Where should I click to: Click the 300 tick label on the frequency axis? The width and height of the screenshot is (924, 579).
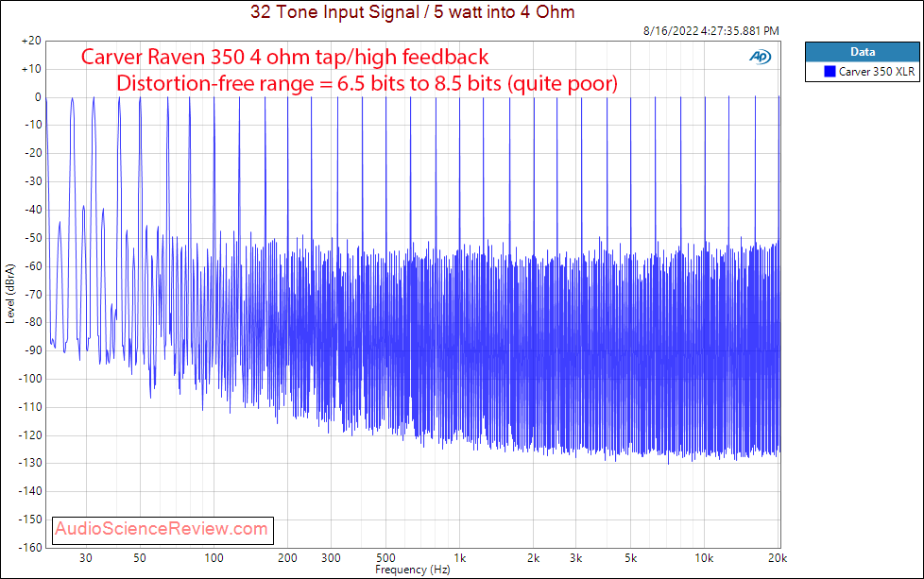pyautogui.click(x=331, y=558)
